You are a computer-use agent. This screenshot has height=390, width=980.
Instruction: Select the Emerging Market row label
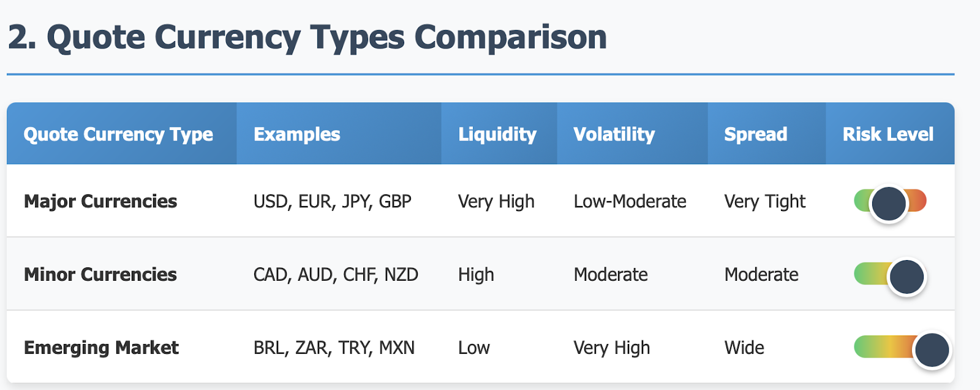101,348
